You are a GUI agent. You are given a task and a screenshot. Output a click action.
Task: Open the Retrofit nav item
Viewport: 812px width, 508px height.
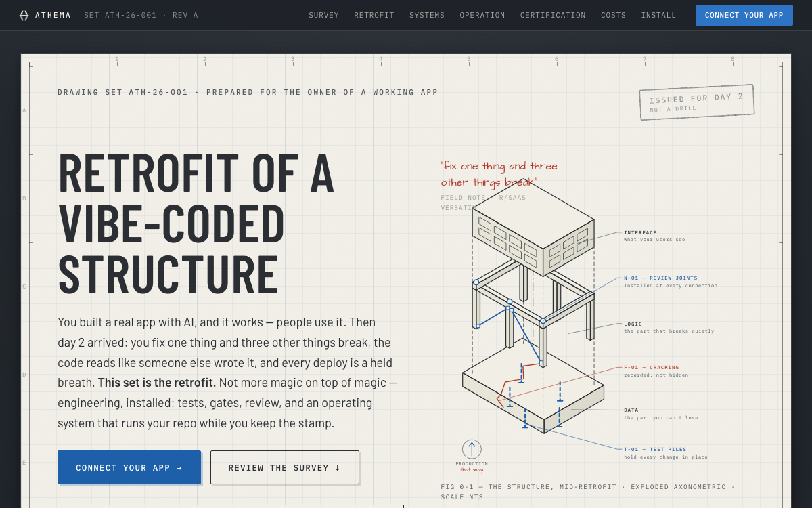374,15
